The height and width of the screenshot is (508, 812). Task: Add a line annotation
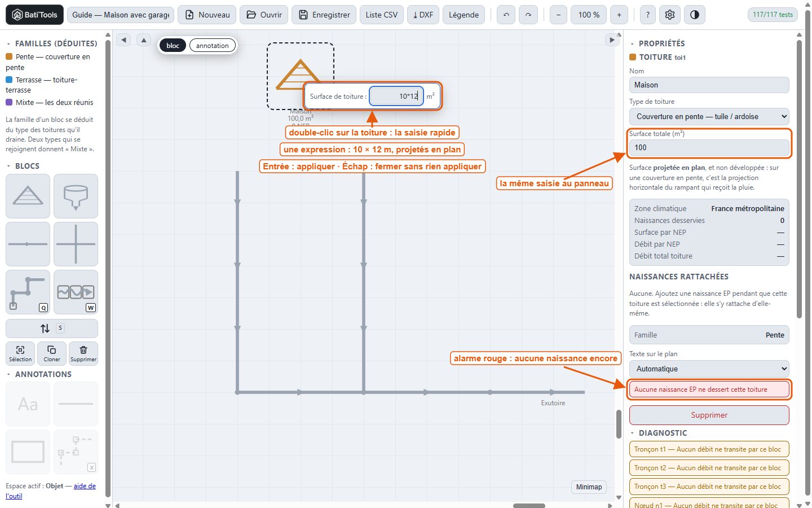tap(76, 404)
